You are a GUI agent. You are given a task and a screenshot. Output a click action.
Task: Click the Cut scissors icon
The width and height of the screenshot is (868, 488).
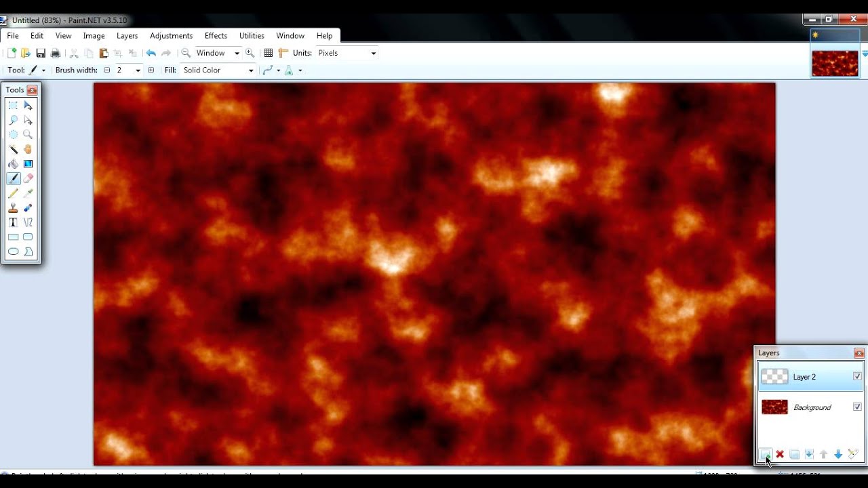tap(74, 53)
